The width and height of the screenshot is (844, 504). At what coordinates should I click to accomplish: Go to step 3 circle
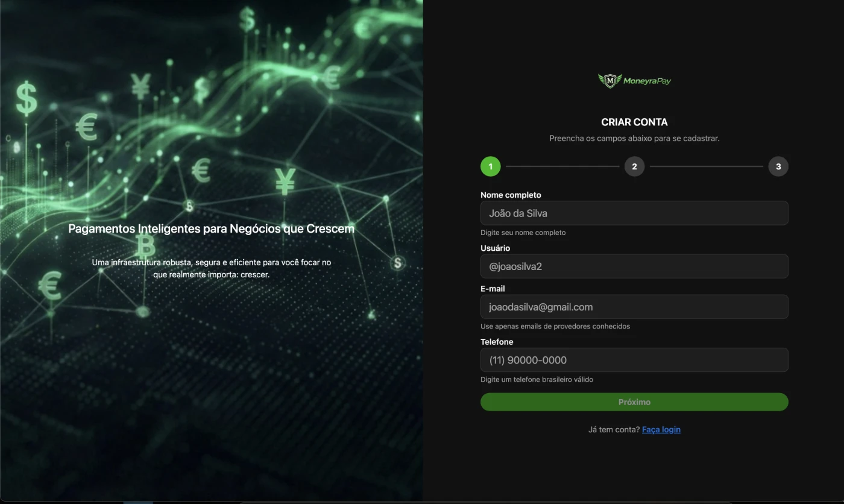778,166
